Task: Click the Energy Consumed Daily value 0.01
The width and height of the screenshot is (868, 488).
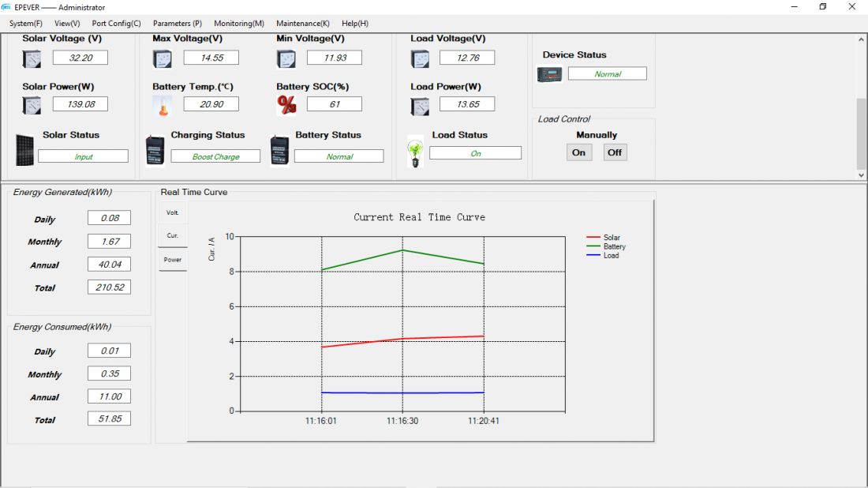Action: point(109,351)
